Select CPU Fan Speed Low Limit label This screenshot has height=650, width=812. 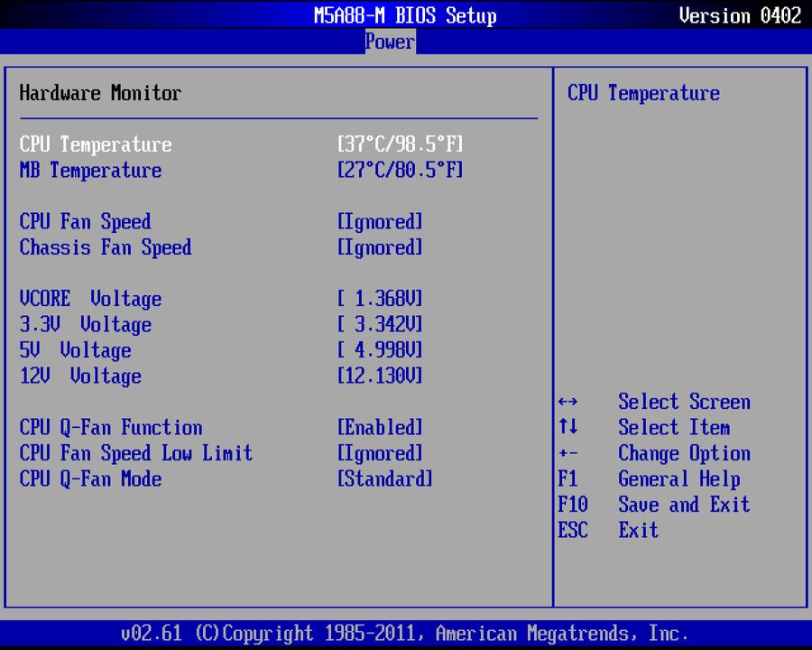(136, 453)
